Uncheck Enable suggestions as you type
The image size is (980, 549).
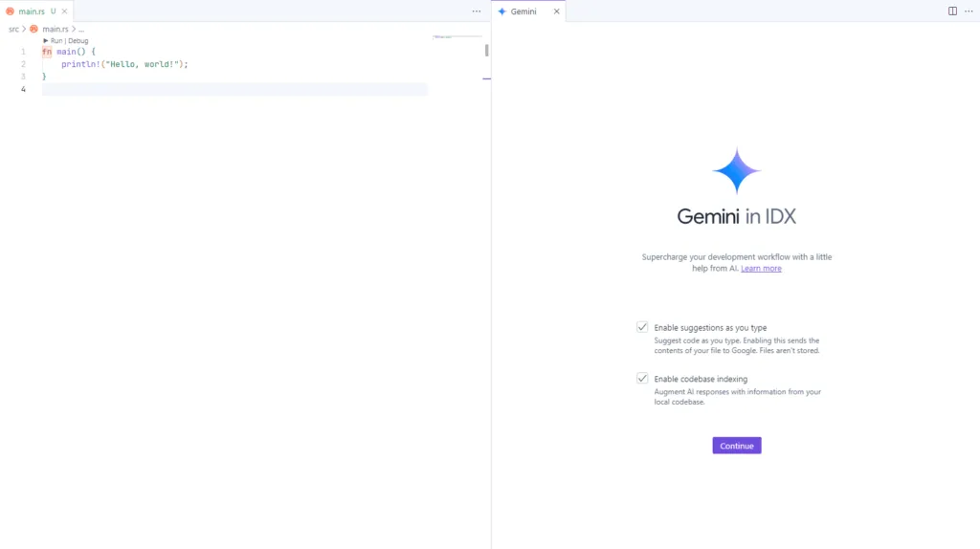coord(642,327)
